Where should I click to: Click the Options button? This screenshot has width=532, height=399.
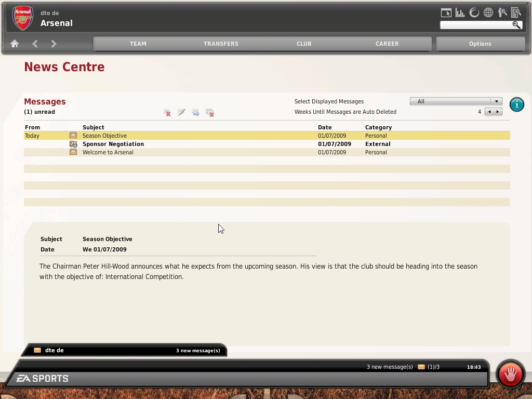(x=480, y=44)
